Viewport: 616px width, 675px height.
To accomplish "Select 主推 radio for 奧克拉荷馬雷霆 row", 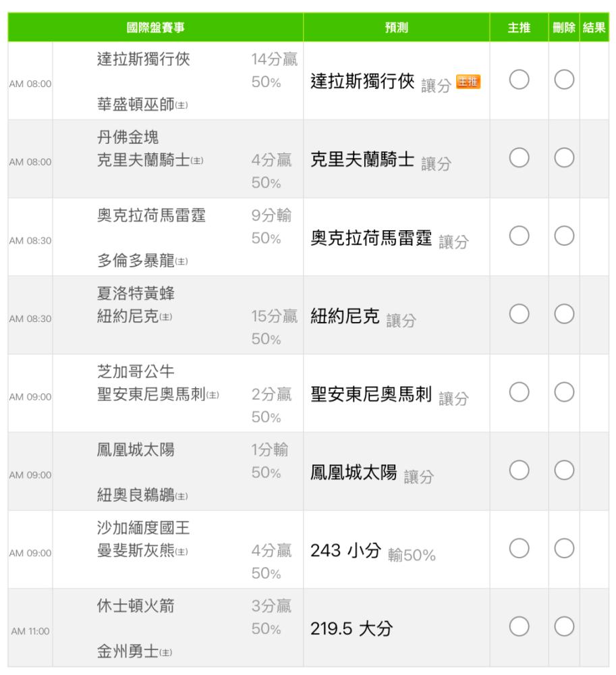I will pos(519,236).
